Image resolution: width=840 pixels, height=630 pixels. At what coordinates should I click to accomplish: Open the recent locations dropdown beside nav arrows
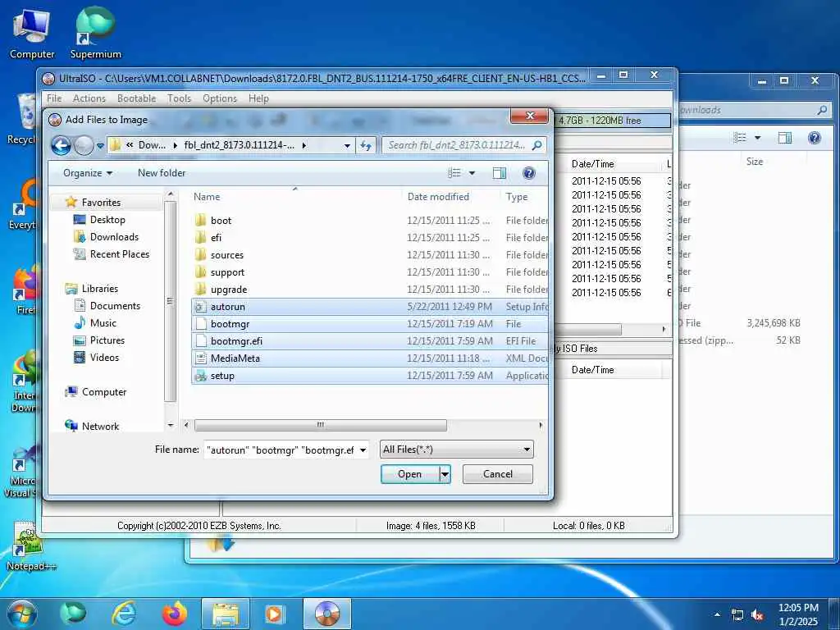pyautogui.click(x=100, y=146)
